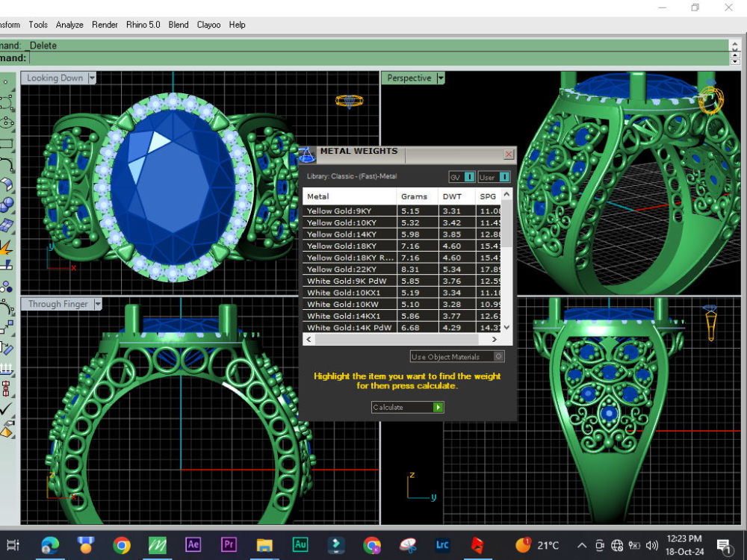Screen dimensions: 747x560
Task: Open the Tools menu
Action: click(38, 25)
